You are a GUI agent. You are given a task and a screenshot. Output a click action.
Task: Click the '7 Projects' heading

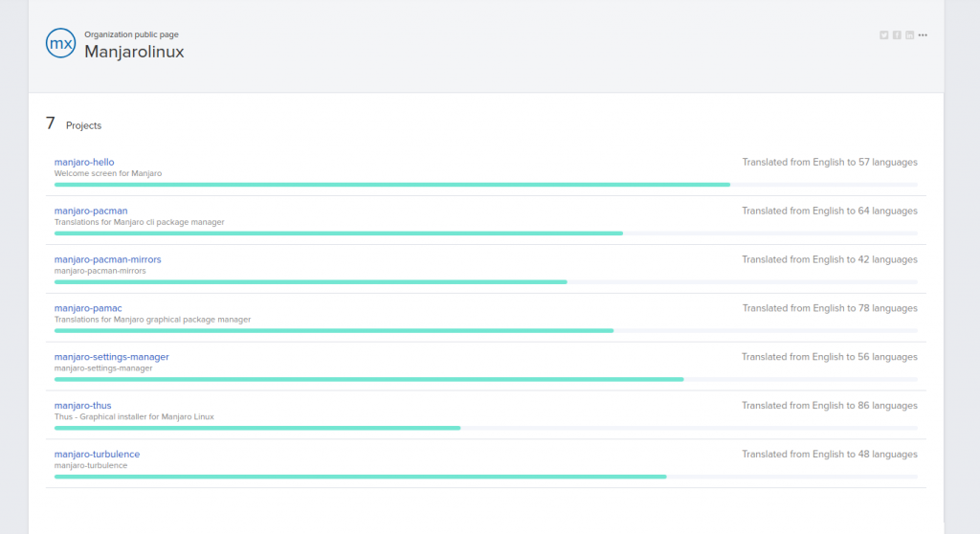(x=73, y=123)
